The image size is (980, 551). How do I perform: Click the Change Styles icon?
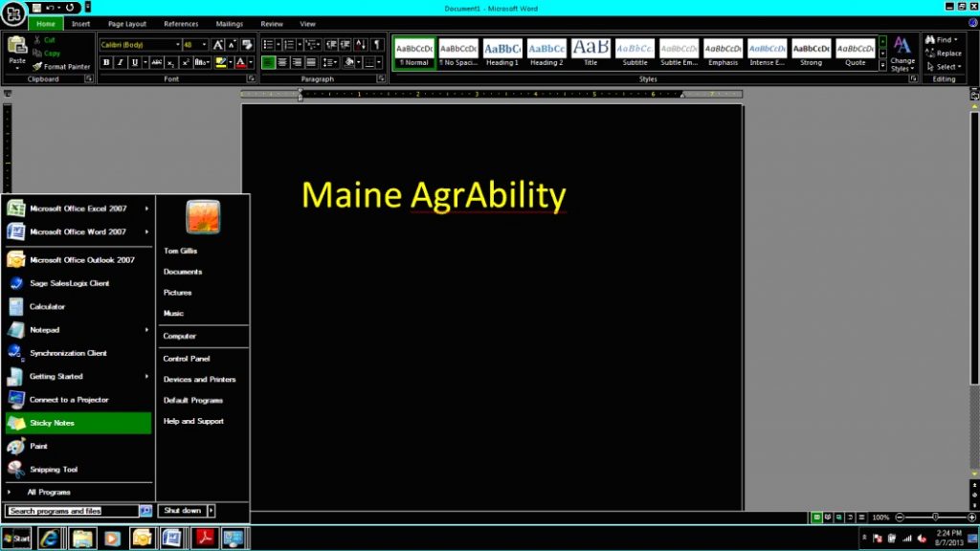pyautogui.click(x=902, y=53)
